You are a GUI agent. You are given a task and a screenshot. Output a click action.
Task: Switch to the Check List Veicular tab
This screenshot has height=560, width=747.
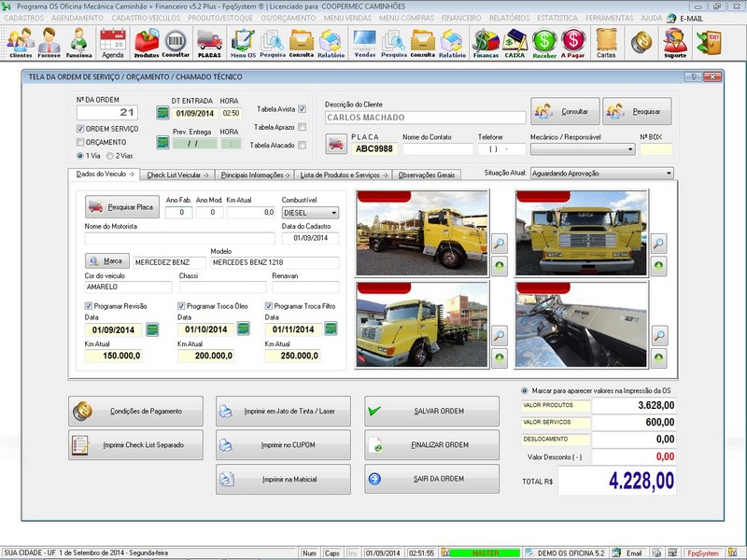pyautogui.click(x=177, y=173)
